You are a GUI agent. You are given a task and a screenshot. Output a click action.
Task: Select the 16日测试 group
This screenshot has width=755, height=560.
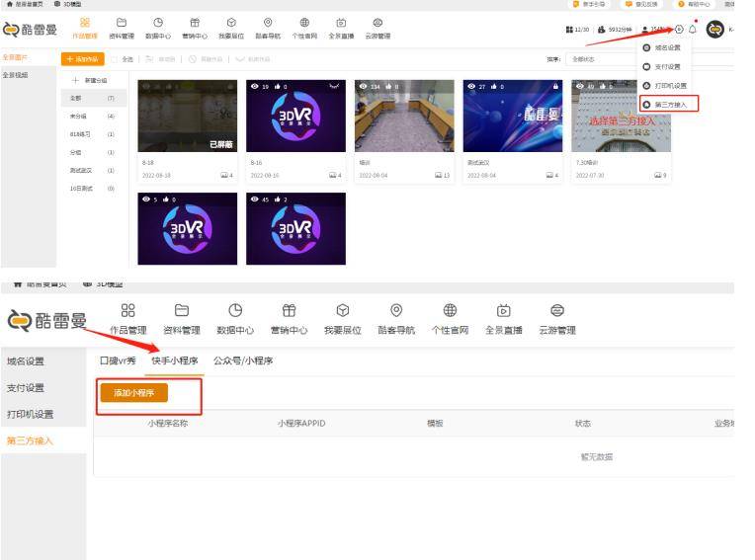tap(94, 188)
